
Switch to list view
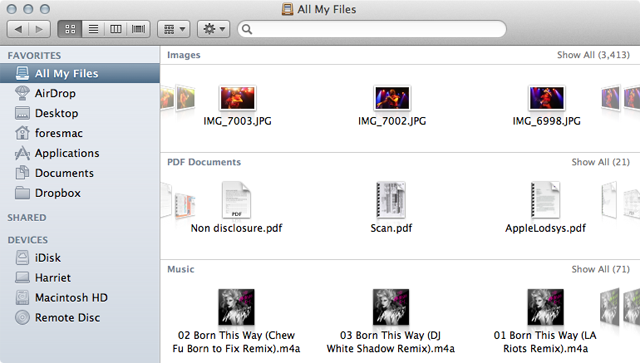click(x=93, y=29)
